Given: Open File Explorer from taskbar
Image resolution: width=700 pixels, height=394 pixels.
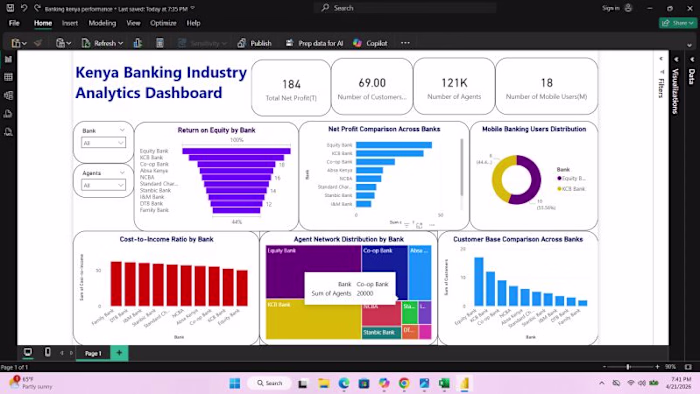Looking at the screenshot, I should [324, 383].
